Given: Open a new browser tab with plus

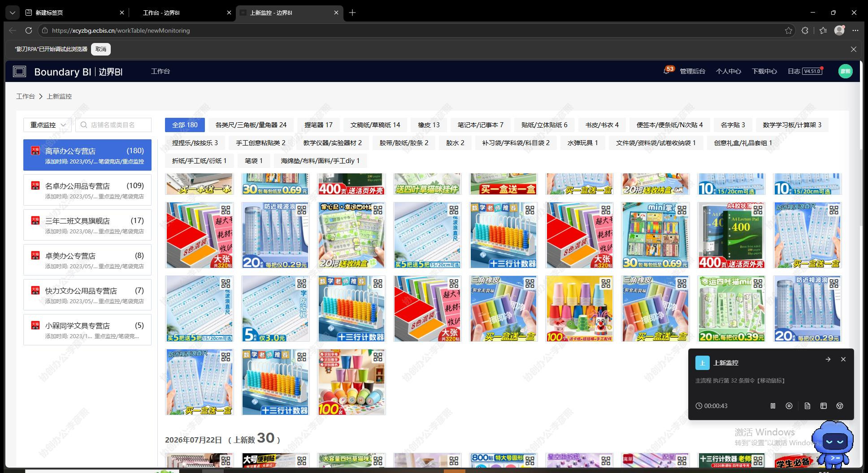Looking at the screenshot, I should coord(352,13).
